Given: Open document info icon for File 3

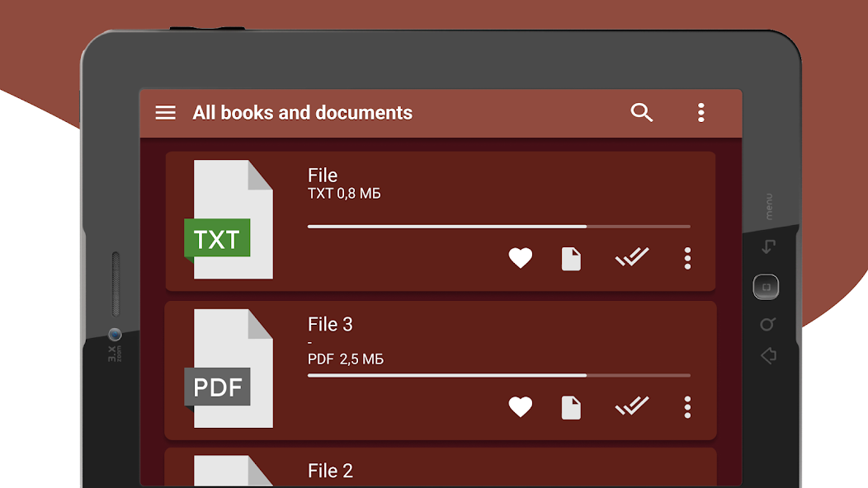Looking at the screenshot, I should point(571,408).
